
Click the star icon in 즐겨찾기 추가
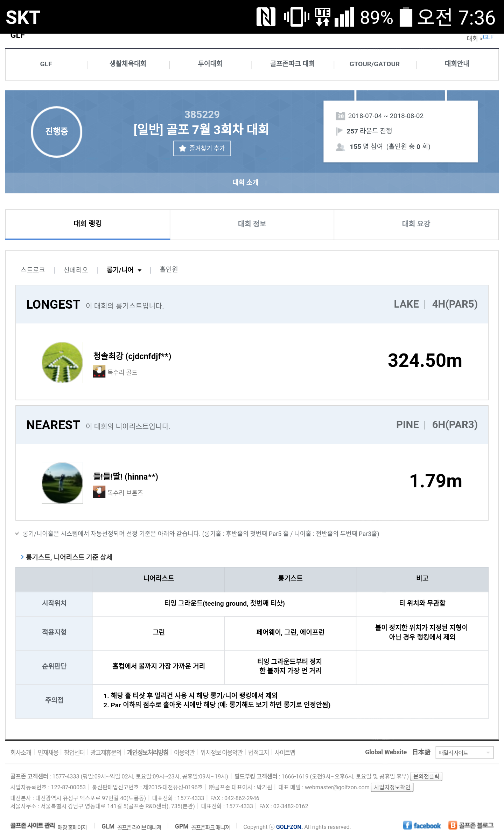click(x=182, y=149)
